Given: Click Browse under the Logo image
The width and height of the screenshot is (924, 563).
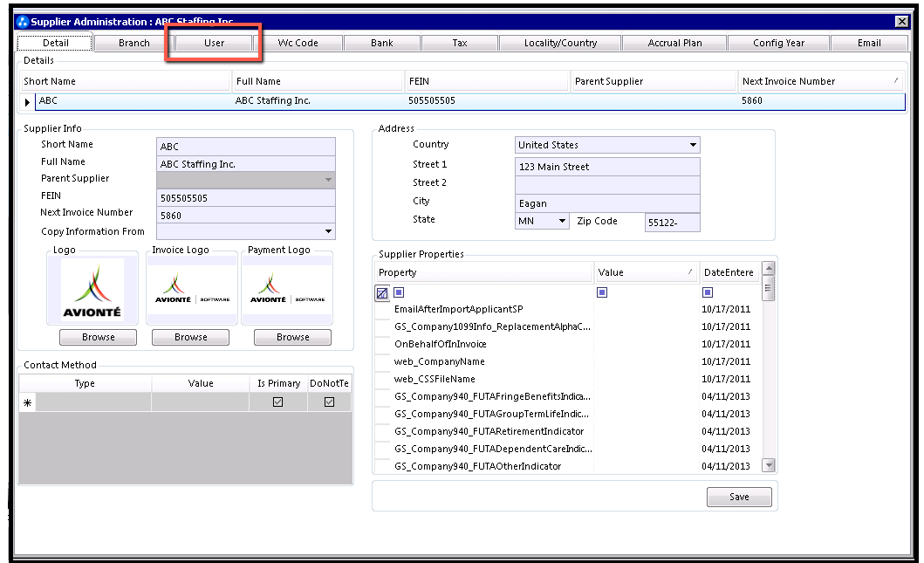Looking at the screenshot, I should coord(99,337).
